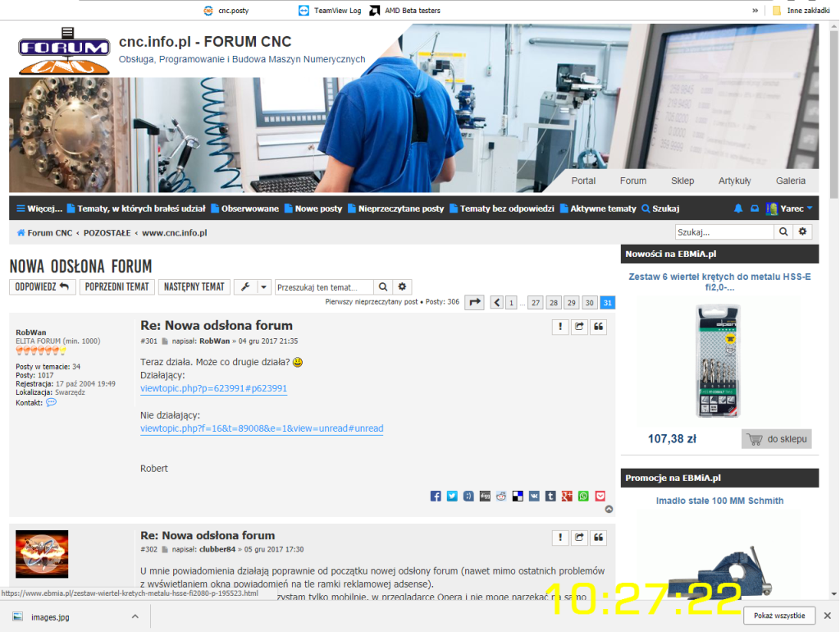Go to Poprzedni temat
The height and width of the screenshot is (632, 840).
click(x=116, y=286)
